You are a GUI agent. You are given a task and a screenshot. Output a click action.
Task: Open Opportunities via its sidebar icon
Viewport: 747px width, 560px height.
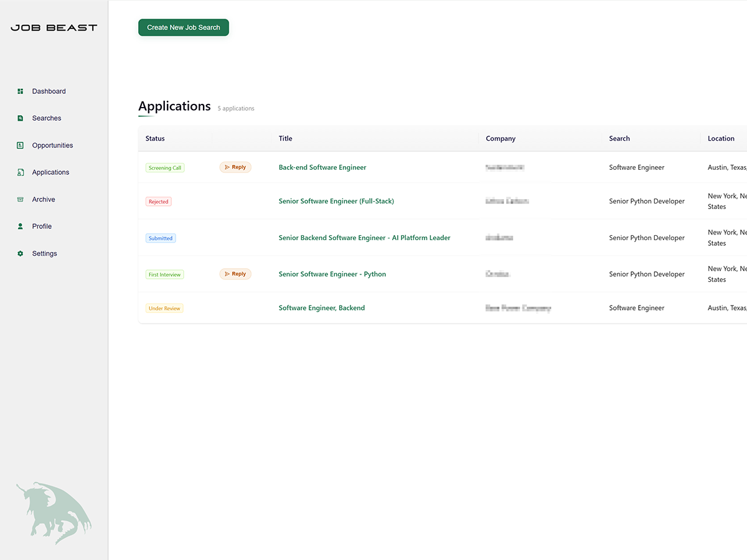coord(21,145)
